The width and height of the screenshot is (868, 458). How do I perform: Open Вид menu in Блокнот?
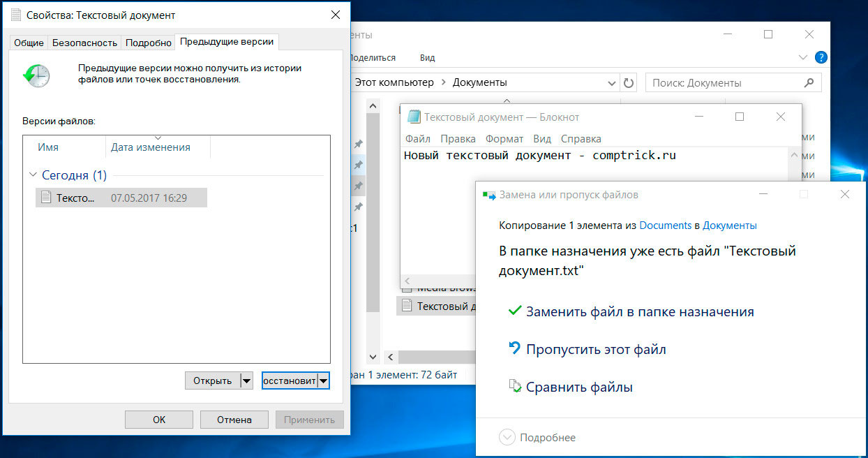[542, 138]
